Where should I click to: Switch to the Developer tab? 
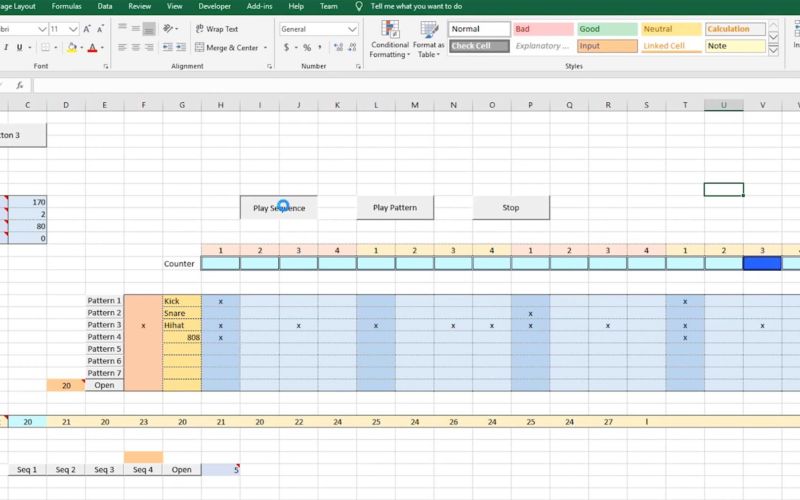point(214,6)
